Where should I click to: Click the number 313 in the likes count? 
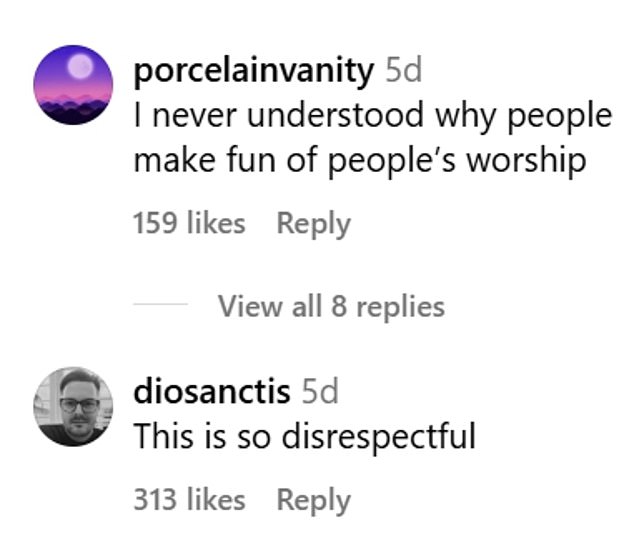click(x=155, y=500)
